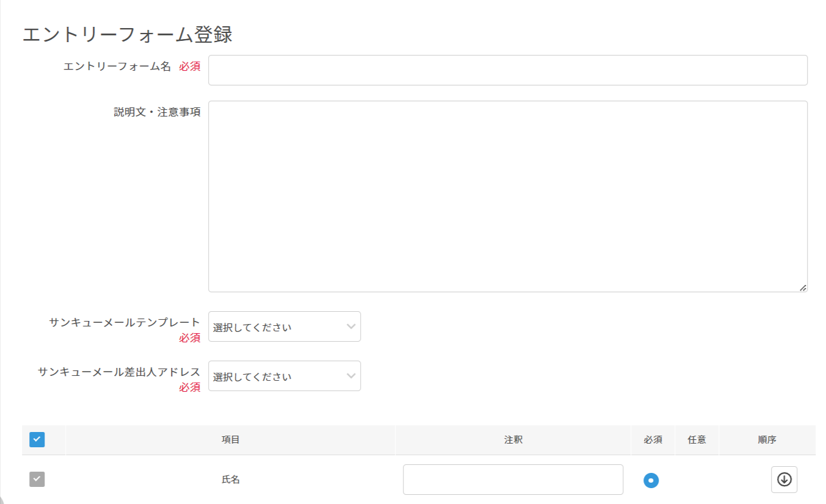The width and height of the screenshot is (826, 504).
Task: Move the 氏名 row down with the arrow button
Action: click(x=784, y=480)
